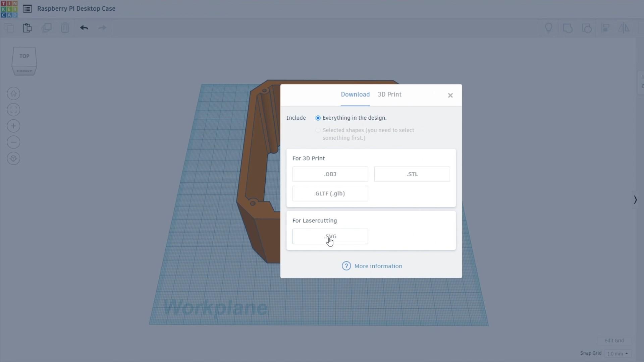The height and width of the screenshot is (362, 644).
Task: Click the Home view icon
Action: 13,94
